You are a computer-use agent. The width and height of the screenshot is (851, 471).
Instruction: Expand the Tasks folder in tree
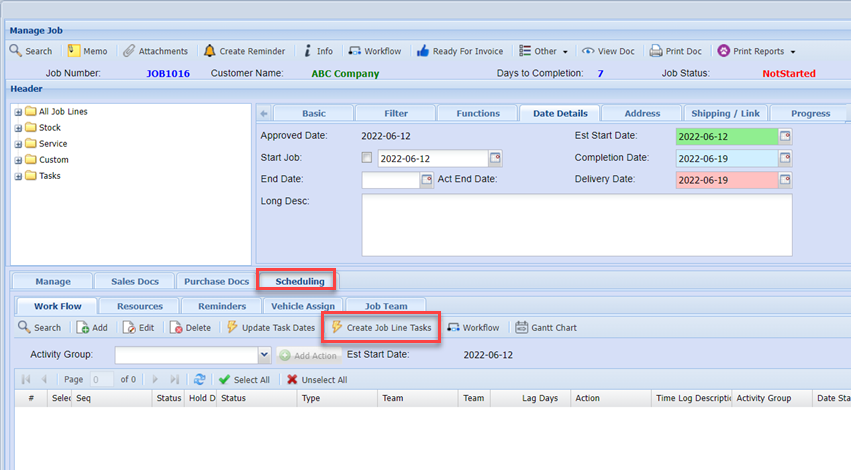click(x=19, y=176)
